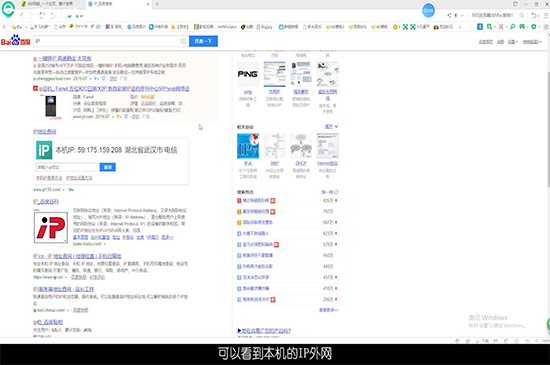Screen dimensions: 550x365
Task: Close the IP_百度搜索 tab
Action: [x=148, y=4]
